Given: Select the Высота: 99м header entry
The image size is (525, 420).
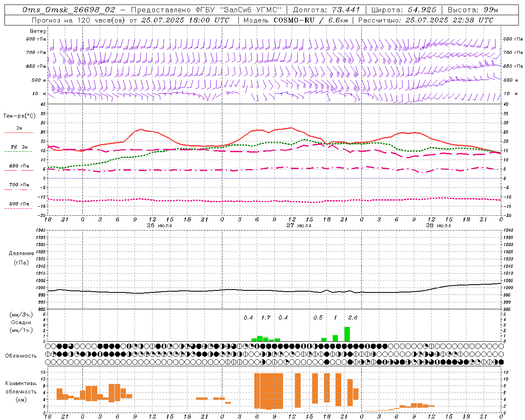Looking at the screenshot, I should 473,10.
